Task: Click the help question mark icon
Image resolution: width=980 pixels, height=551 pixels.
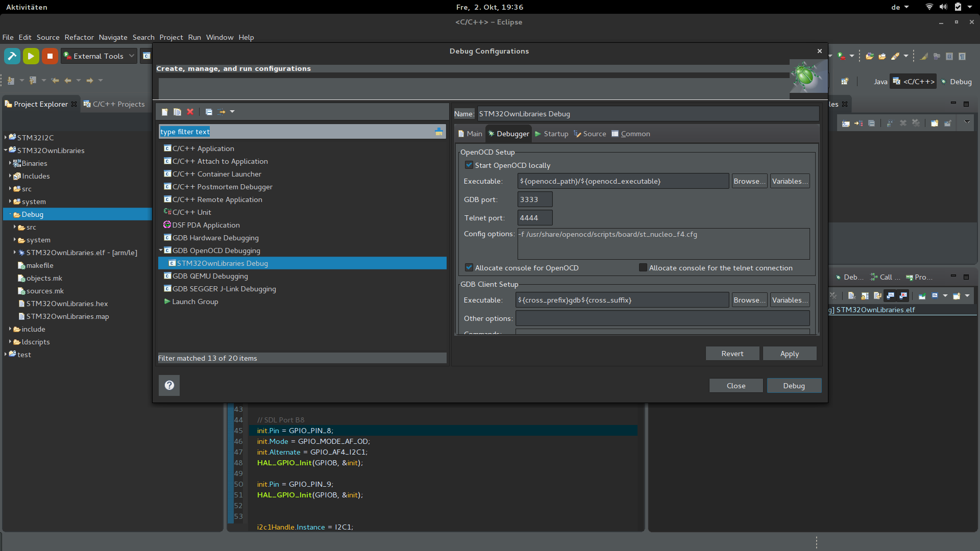Action: coord(169,385)
